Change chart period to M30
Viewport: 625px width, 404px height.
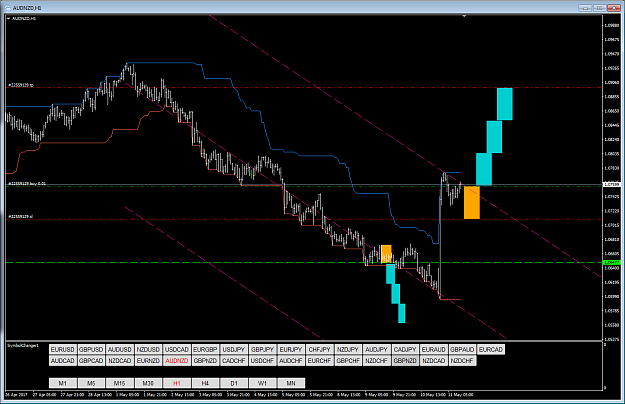coord(148,383)
